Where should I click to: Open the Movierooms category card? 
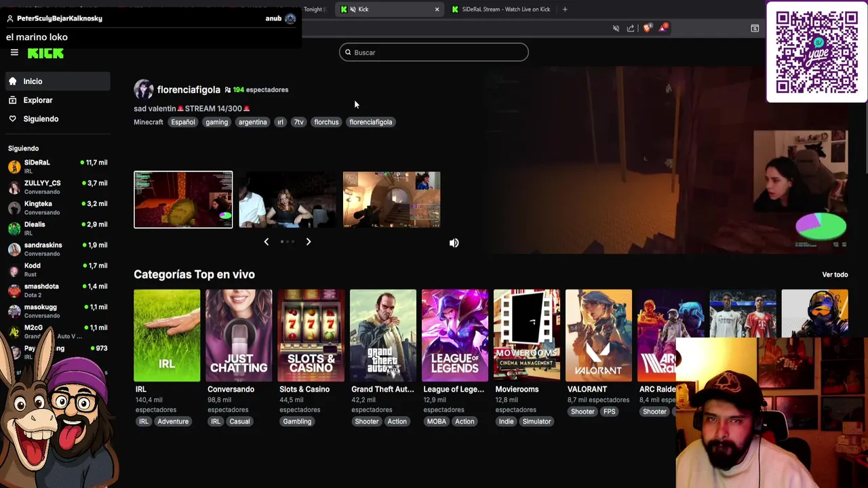point(526,335)
